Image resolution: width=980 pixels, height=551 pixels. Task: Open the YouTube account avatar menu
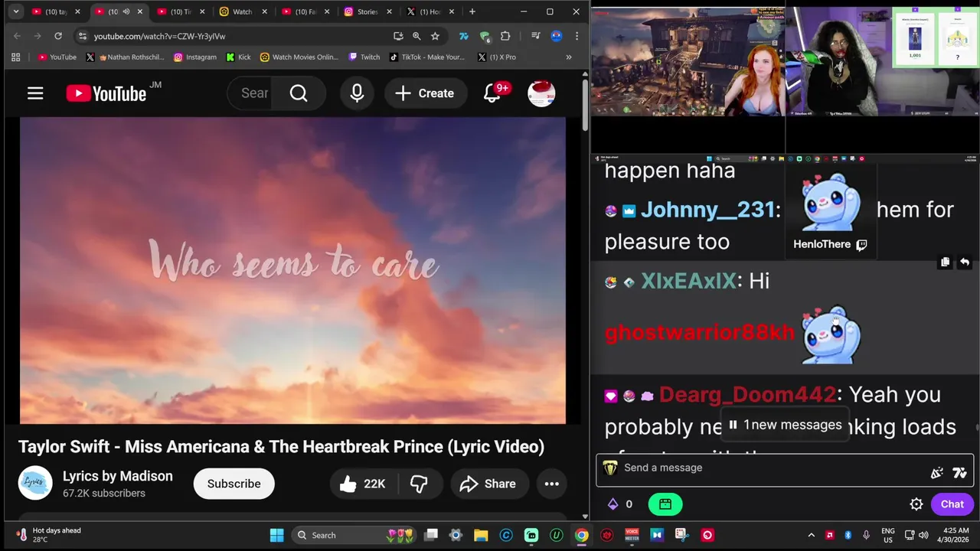tap(541, 93)
